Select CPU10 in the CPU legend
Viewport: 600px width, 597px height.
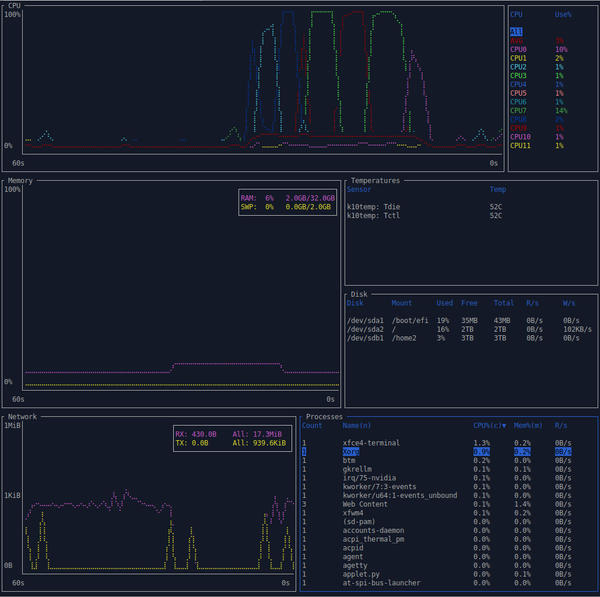(537, 137)
